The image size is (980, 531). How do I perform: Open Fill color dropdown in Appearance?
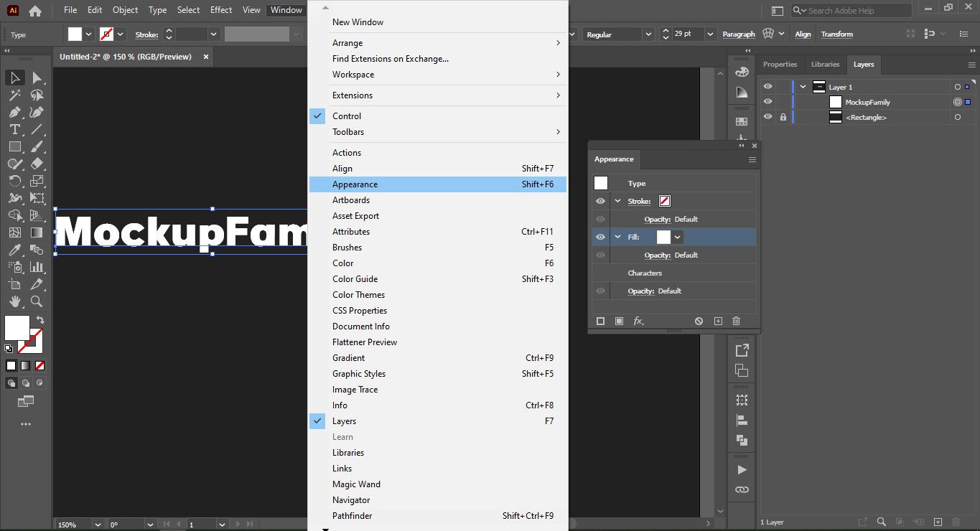coord(677,237)
